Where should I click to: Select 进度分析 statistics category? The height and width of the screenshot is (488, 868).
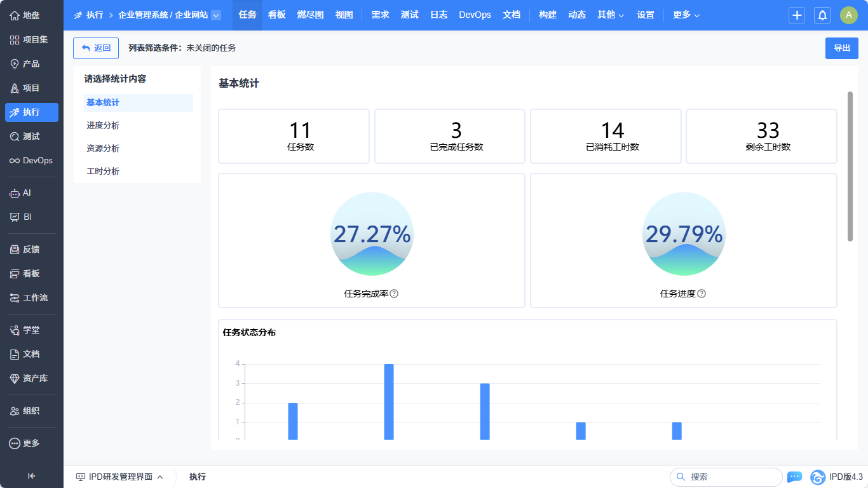tap(103, 126)
